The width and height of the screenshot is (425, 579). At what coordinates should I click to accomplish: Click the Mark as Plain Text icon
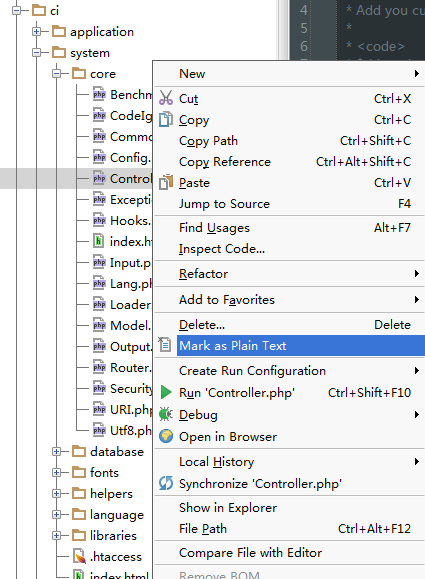(165, 345)
